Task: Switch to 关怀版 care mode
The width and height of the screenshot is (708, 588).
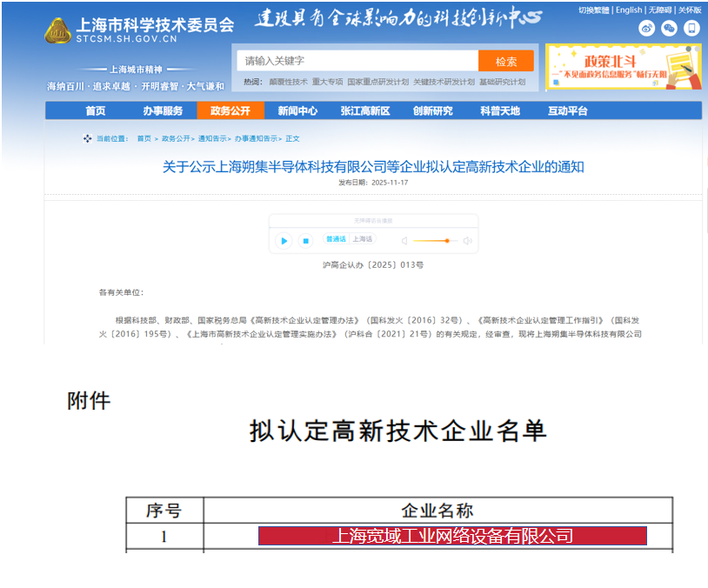Action: tap(690, 10)
